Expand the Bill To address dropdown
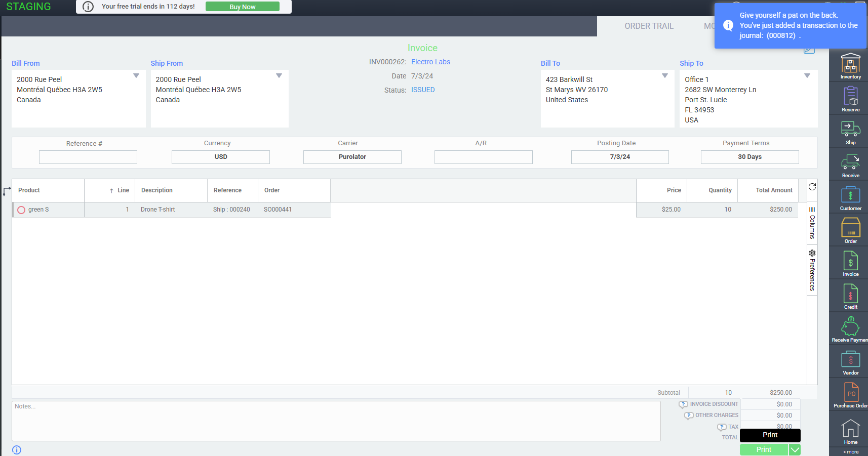This screenshot has height=456, width=868. point(665,76)
